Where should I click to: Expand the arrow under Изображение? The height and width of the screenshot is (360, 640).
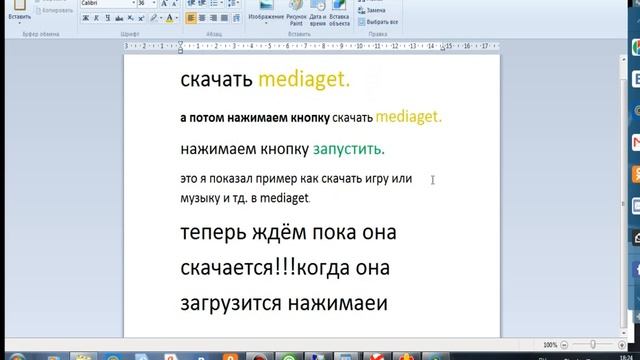266,23
